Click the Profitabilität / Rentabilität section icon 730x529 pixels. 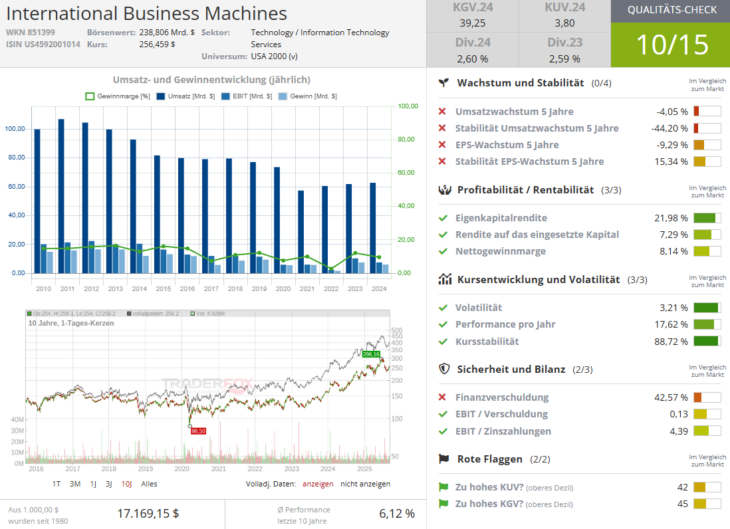pyautogui.click(x=445, y=190)
